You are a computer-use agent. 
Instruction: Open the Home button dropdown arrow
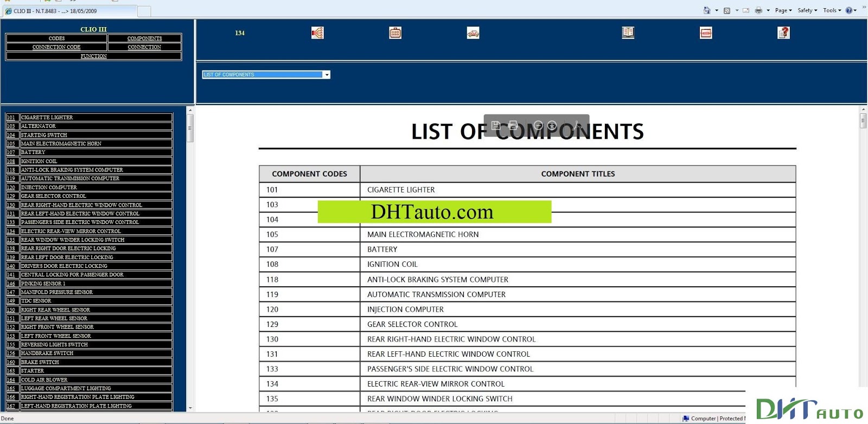coord(717,10)
